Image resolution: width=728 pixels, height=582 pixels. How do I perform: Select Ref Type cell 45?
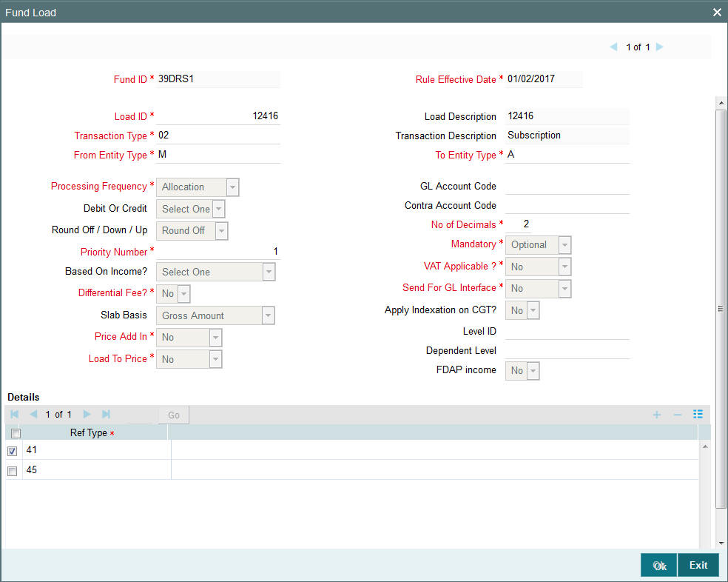tap(97, 470)
